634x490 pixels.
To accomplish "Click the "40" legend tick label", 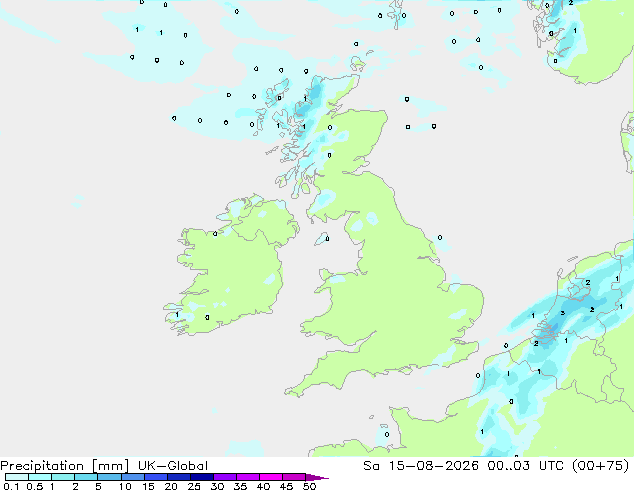I will tap(263, 486).
